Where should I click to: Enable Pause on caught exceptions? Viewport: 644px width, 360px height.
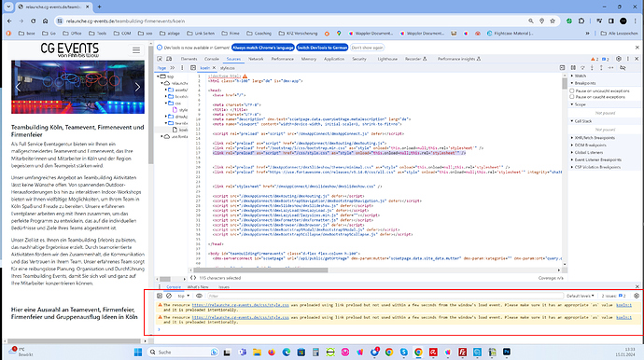[572, 97]
